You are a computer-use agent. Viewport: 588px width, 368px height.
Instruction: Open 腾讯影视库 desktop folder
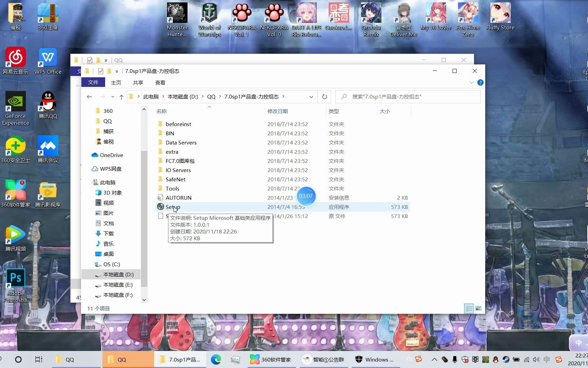click(48, 194)
